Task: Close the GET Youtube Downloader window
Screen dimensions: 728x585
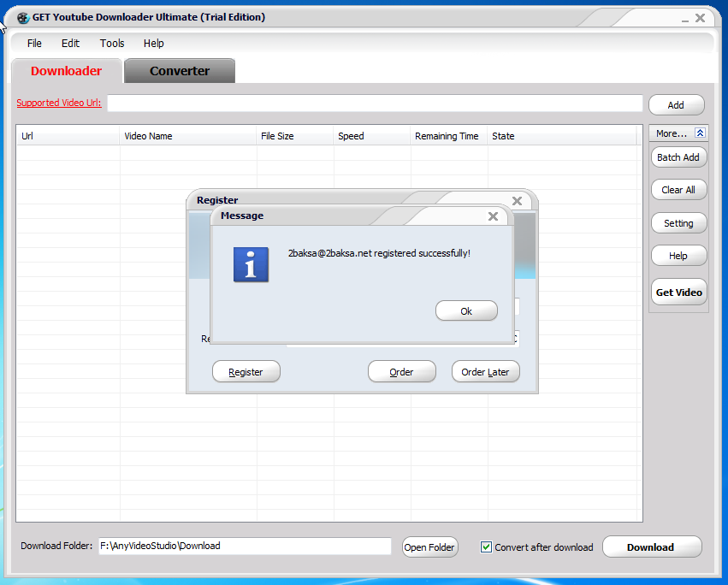Action: [700, 18]
